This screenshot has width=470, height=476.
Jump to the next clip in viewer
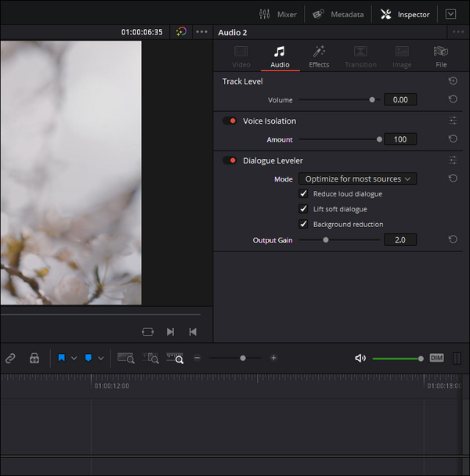click(170, 332)
